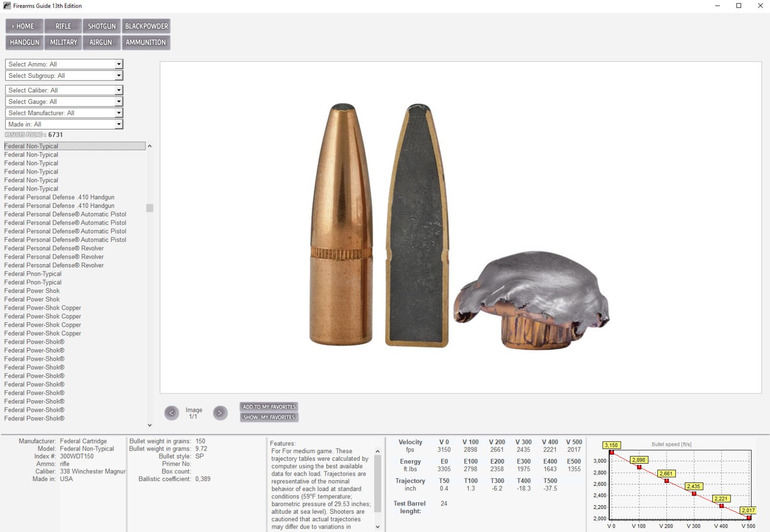The image size is (770, 532).
Task: Select first Federal Power Shok entry
Action: (x=32, y=291)
